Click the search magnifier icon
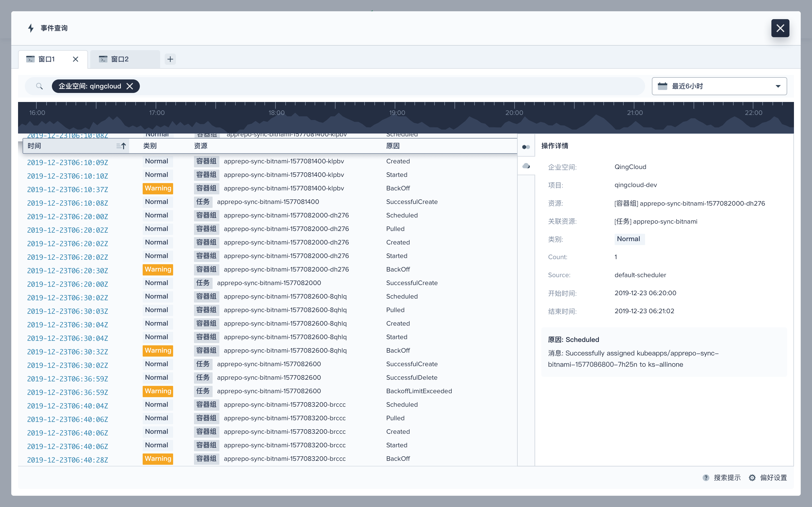Viewport: 812px width, 507px height. (39, 86)
